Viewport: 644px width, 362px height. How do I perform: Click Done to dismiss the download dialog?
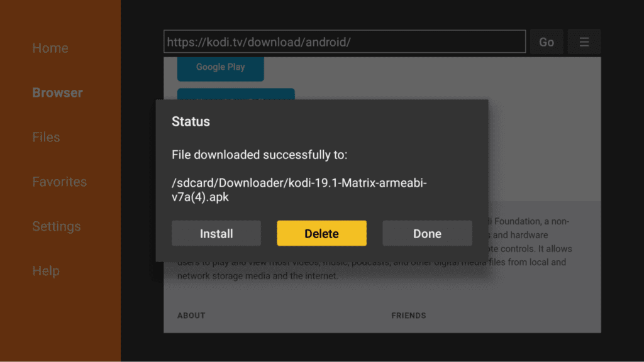click(427, 233)
